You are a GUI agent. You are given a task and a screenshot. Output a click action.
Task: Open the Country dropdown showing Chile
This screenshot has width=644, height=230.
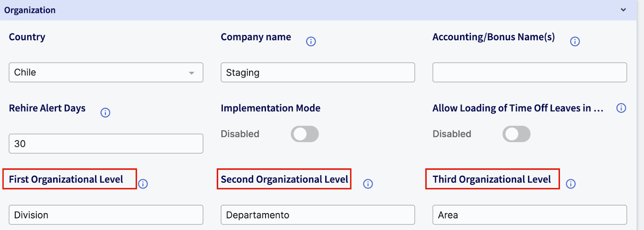click(106, 73)
